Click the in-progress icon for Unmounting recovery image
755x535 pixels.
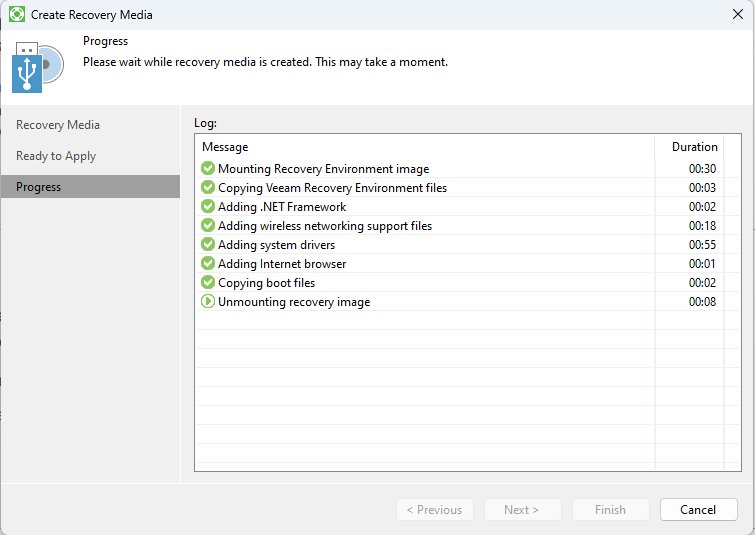[208, 302]
